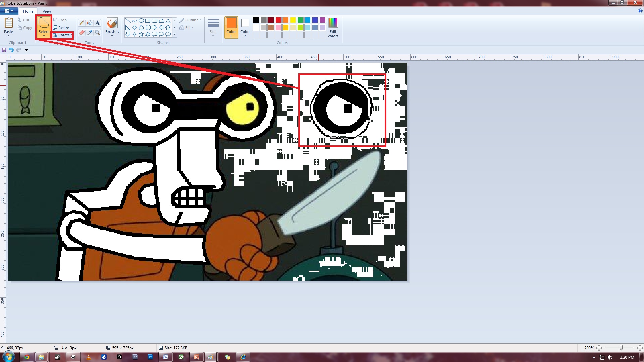This screenshot has width=644, height=362.
Task: Choose the Cloud callout shape
Action: 168,34
